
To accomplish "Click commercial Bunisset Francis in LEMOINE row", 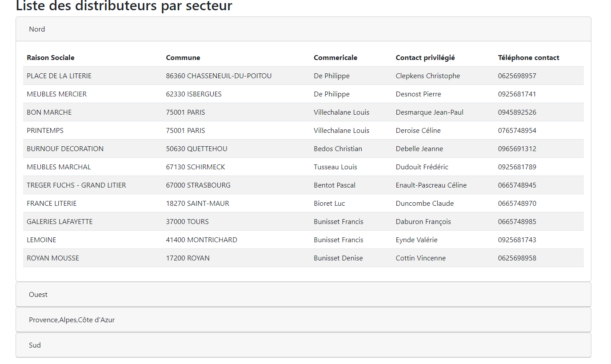I will [338, 240].
